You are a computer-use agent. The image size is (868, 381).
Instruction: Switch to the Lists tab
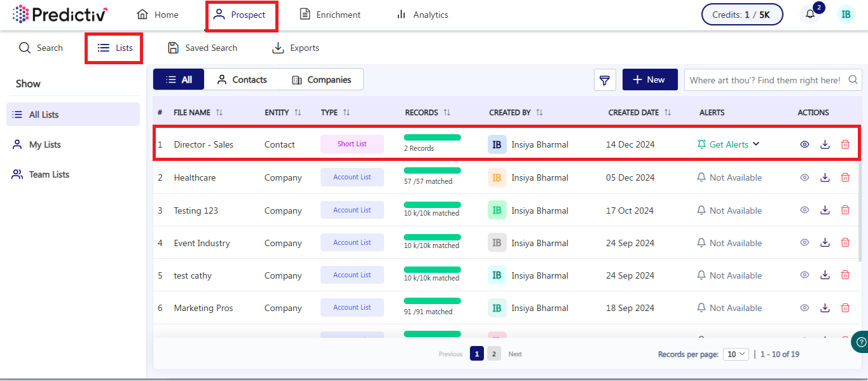tap(114, 48)
